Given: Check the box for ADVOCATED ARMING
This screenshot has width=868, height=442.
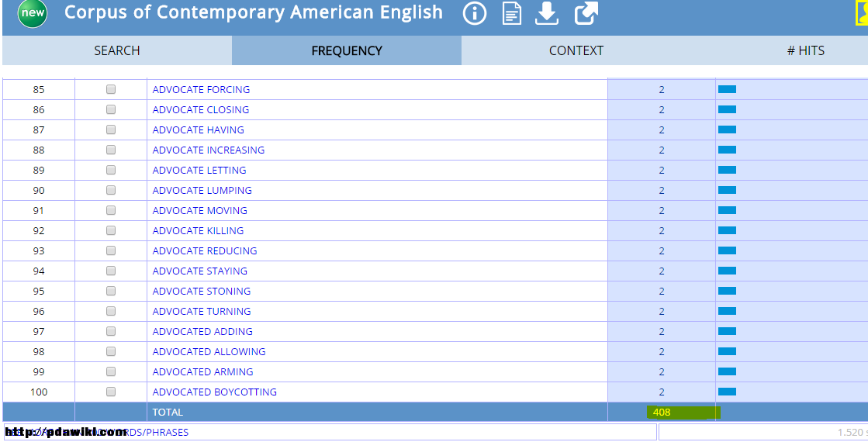Looking at the screenshot, I should pos(111,371).
